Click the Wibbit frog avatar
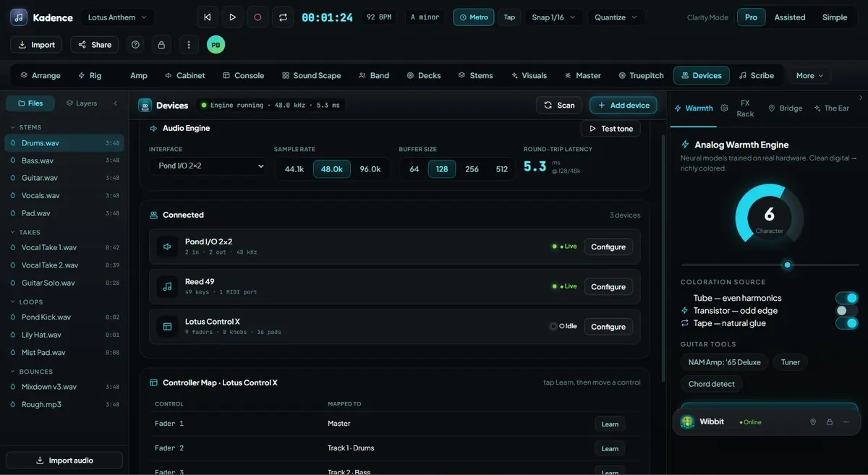The height and width of the screenshot is (475, 868). click(x=687, y=421)
